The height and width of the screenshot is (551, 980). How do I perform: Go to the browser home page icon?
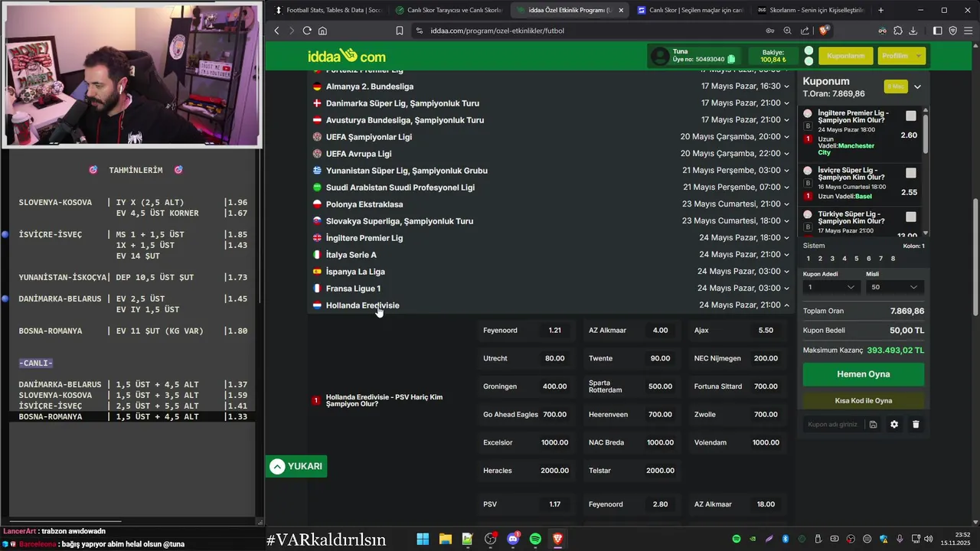point(322,31)
